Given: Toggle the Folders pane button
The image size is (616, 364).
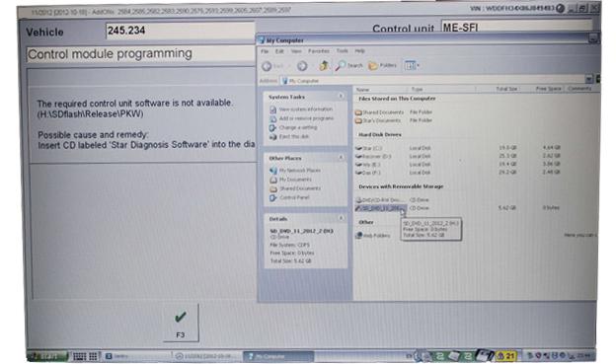Looking at the screenshot, I should coord(382,65).
